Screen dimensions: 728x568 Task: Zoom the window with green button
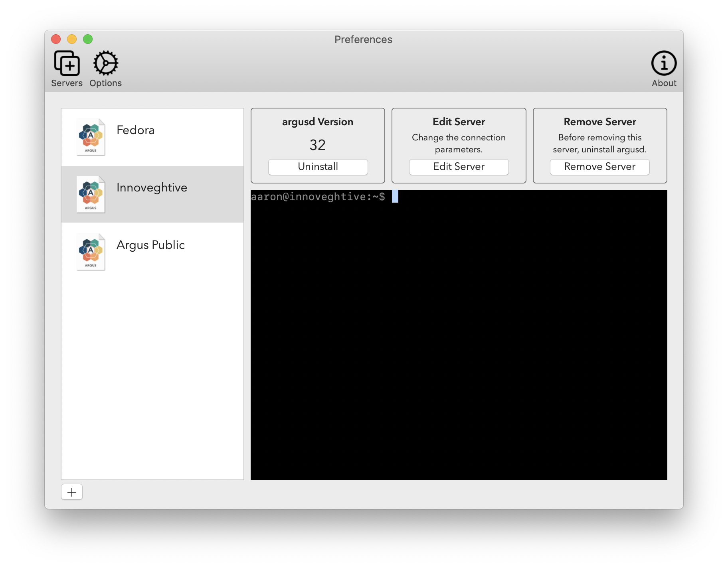click(88, 39)
